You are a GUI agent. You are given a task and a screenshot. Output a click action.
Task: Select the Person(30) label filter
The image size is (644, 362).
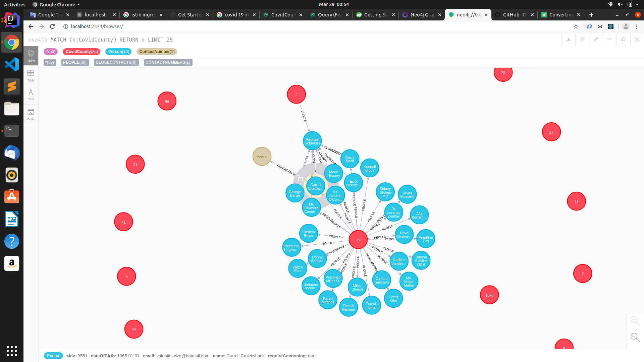click(x=118, y=52)
